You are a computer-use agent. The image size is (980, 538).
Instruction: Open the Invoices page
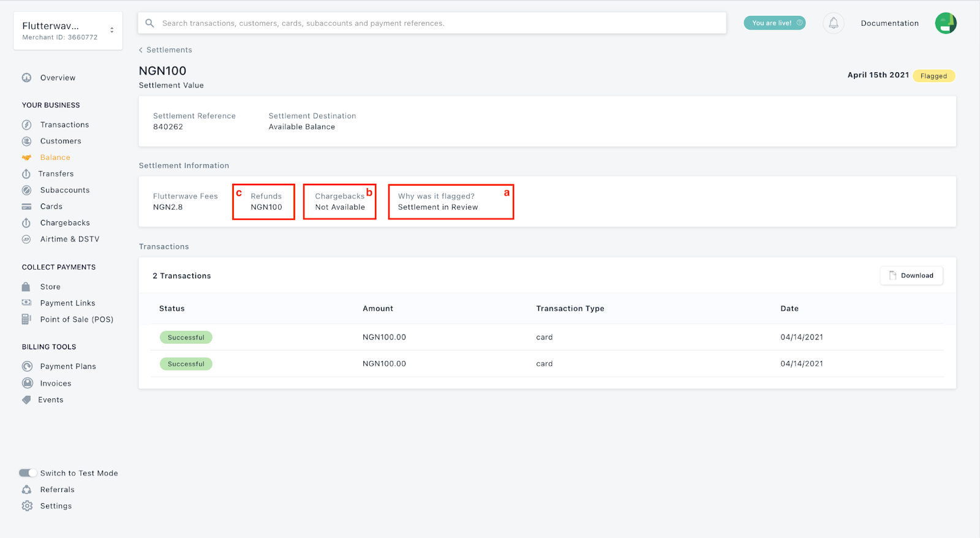click(56, 384)
